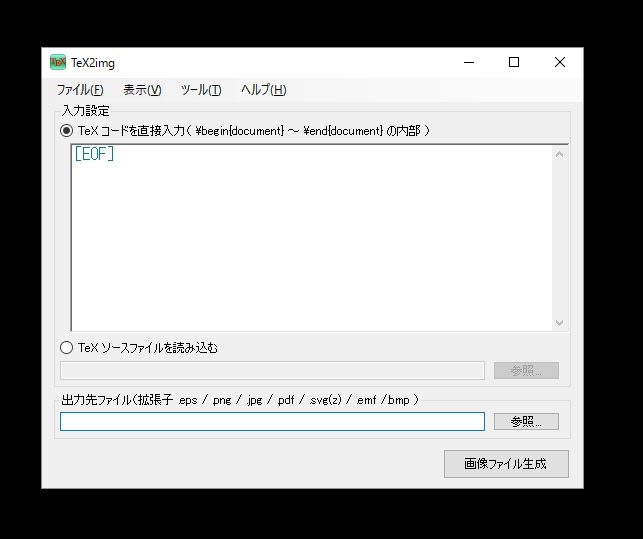643x539 pixels.
Task: Click the [EOF] marker in editor
Action: (x=94, y=154)
